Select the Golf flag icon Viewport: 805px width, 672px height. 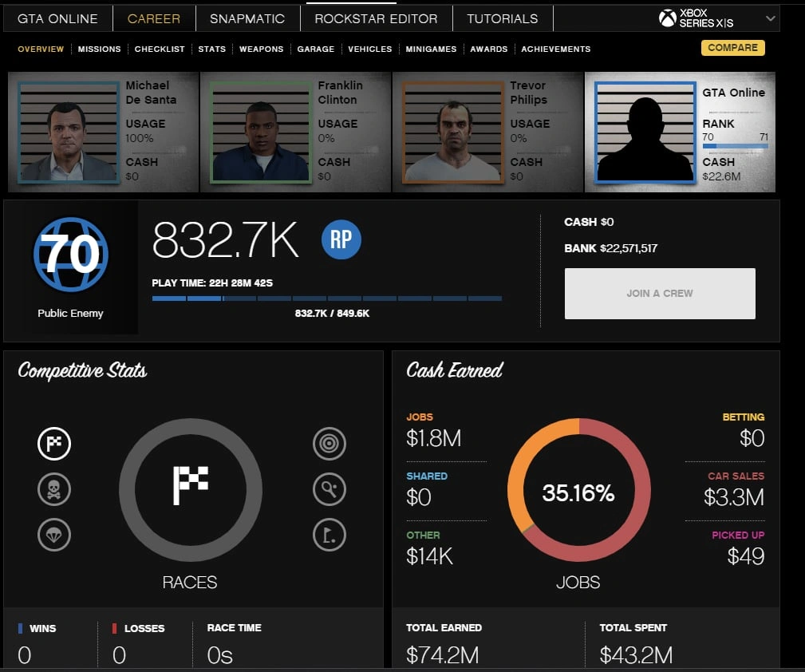tap(329, 535)
